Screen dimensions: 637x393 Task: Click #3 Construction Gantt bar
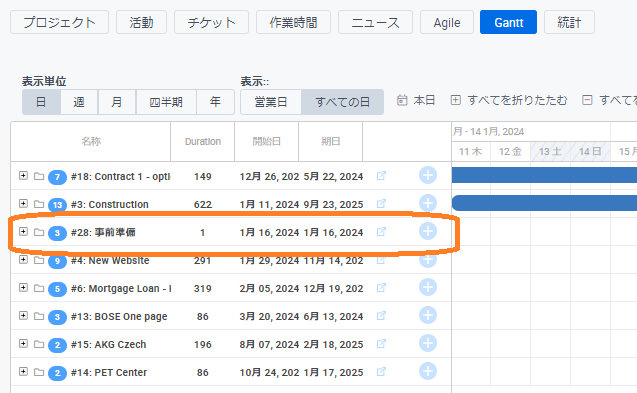pos(544,203)
